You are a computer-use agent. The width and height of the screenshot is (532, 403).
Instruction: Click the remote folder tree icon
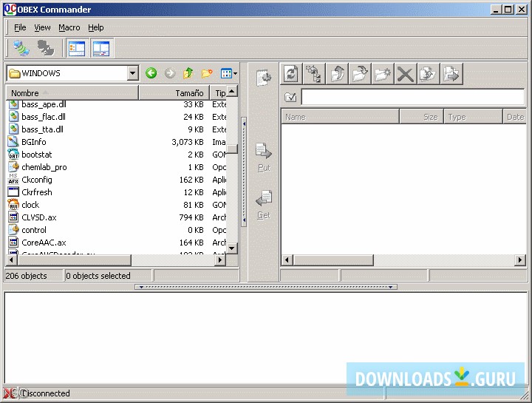tap(314, 73)
